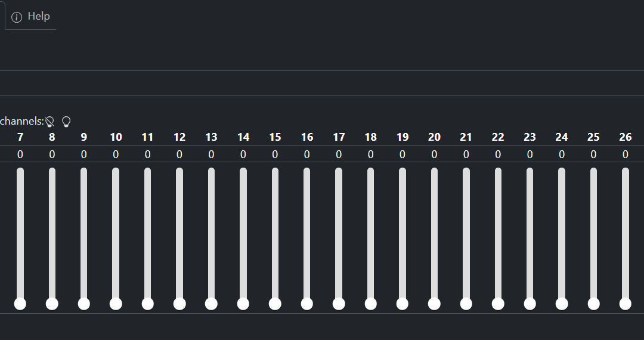Screen dimensions: 644x340
Task: Click the channel 24 slider handle
Action: click(562, 304)
